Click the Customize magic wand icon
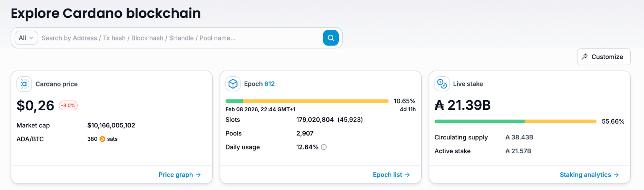Viewport: 644px width, 190px height. 585,57
